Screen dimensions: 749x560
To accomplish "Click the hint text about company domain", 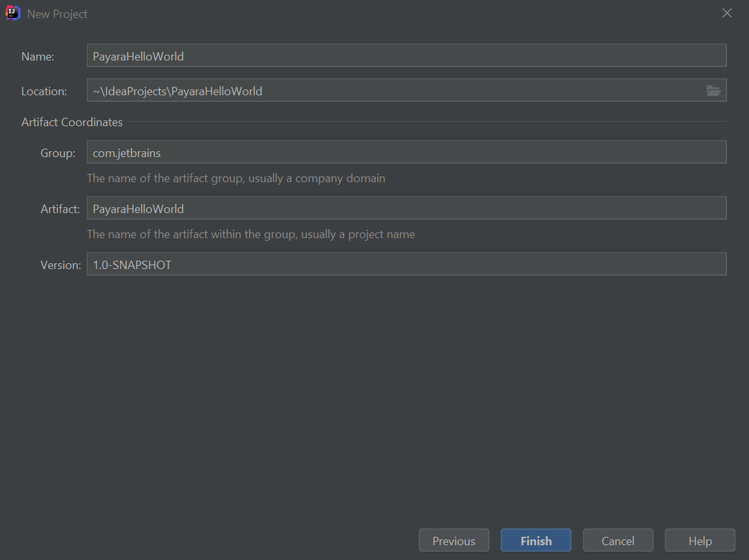I will [236, 178].
